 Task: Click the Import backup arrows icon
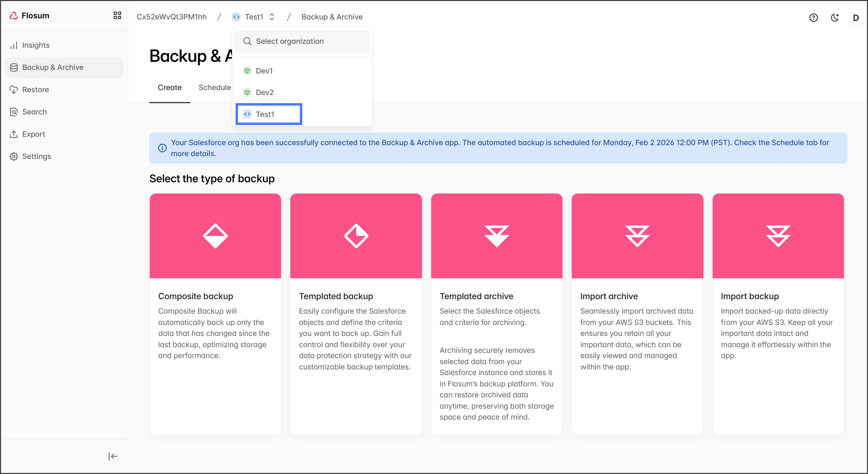point(778,236)
